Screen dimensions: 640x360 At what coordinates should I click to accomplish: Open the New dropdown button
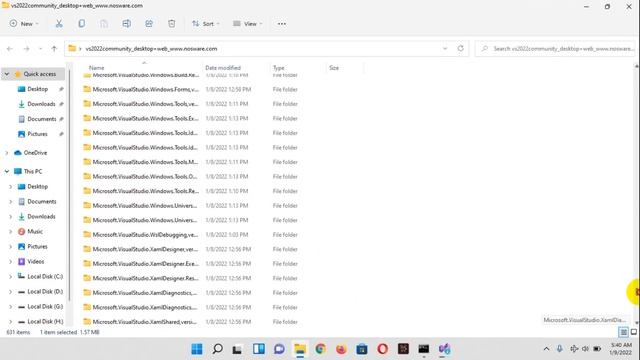point(24,24)
